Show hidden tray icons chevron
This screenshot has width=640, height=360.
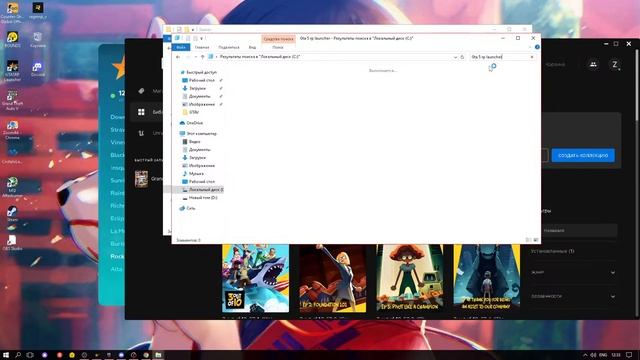(x=585, y=355)
